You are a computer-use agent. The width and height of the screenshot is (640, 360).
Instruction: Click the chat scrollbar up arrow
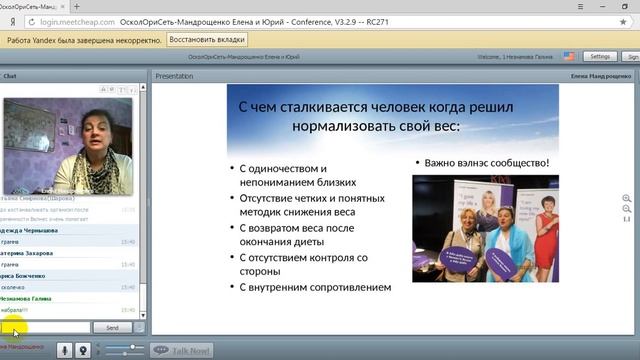click(143, 87)
